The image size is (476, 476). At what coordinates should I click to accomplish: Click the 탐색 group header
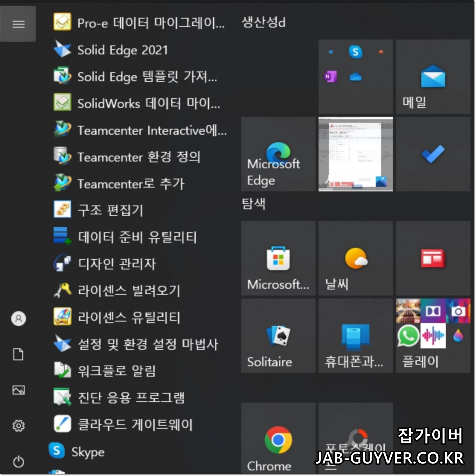(x=254, y=204)
